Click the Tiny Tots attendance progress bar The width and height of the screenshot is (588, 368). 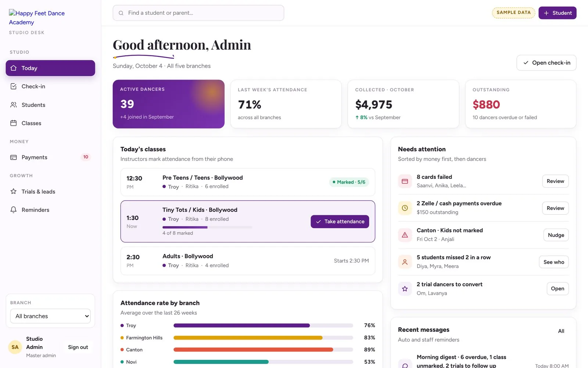point(207,227)
